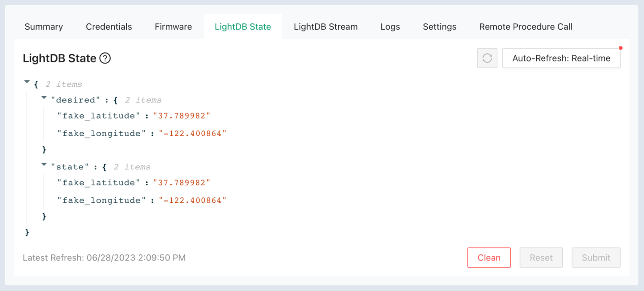Select the state fake_longitude value -122.400864
Image resolution: width=644 pixels, height=291 pixels.
[x=193, y=200]
